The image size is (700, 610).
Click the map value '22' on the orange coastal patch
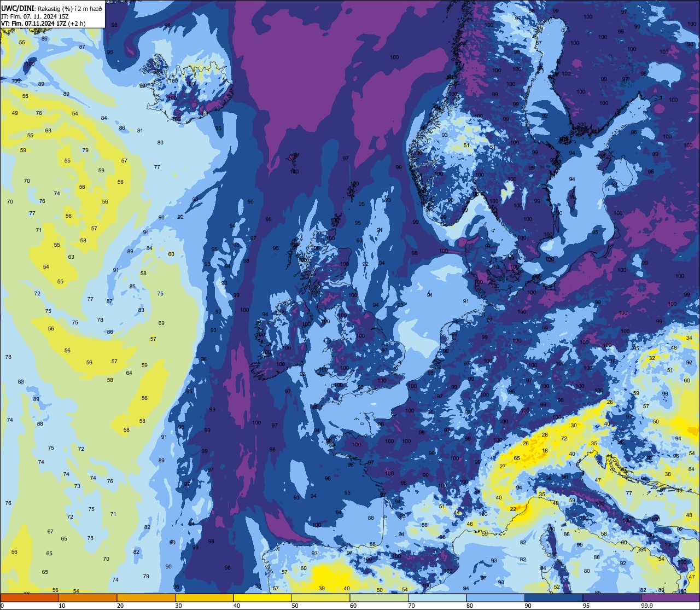[513, 509]
